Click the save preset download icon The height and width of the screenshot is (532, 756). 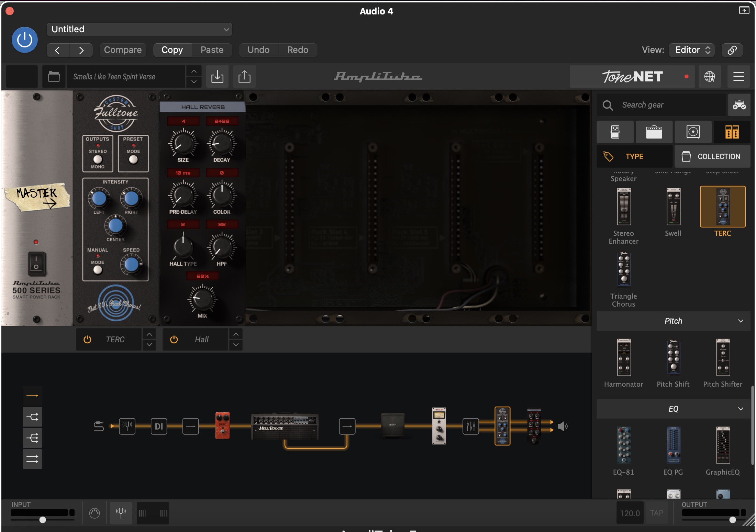click(x=217, y=76)
